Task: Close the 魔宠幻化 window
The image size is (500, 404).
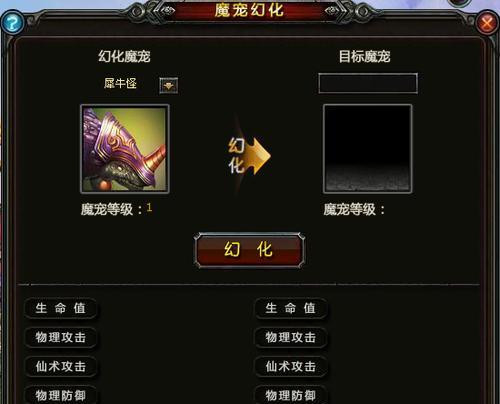Action: coord(487,23)
